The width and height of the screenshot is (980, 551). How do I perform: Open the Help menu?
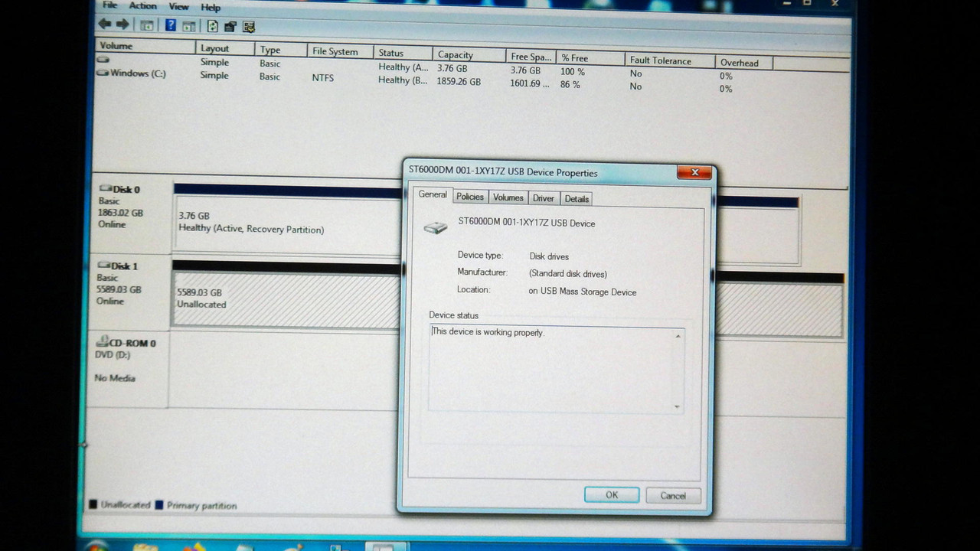211,7
